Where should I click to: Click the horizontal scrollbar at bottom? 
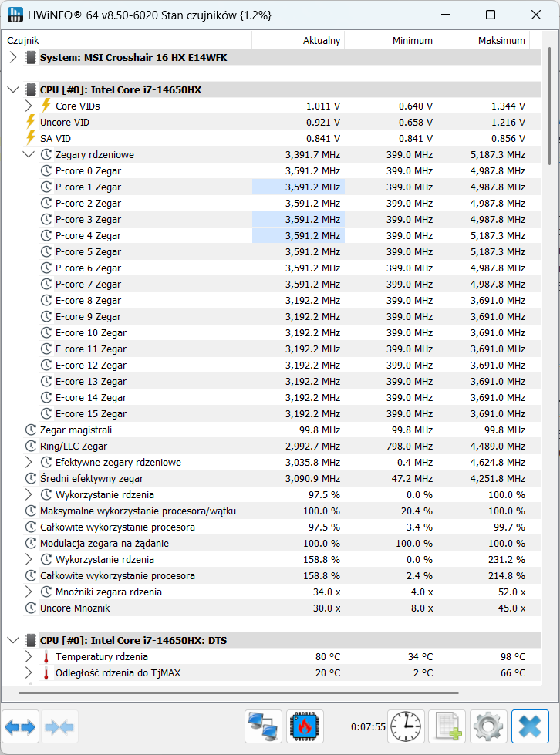[238, 693]
